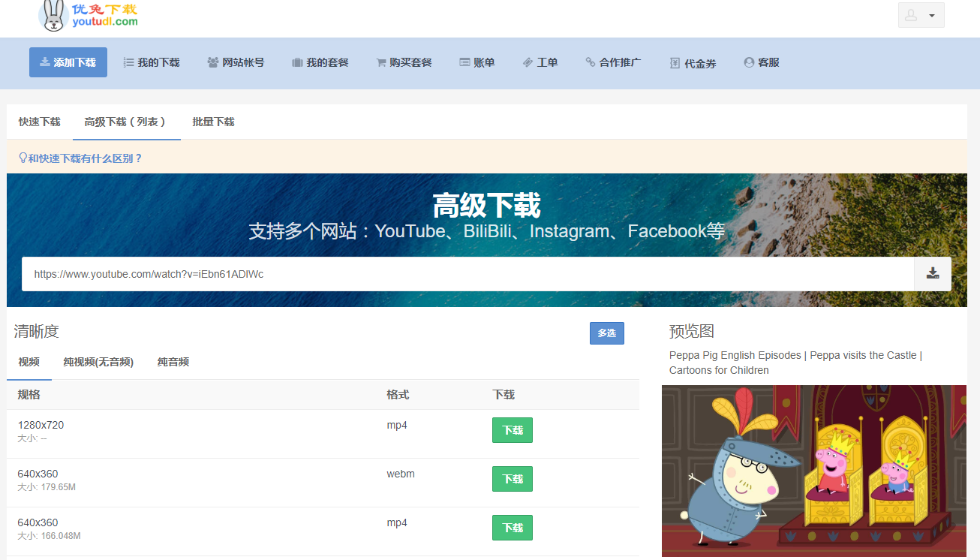This screenshot has width=980, height=560.
Task: Click the webm format cell
Action: click(401, 474)
